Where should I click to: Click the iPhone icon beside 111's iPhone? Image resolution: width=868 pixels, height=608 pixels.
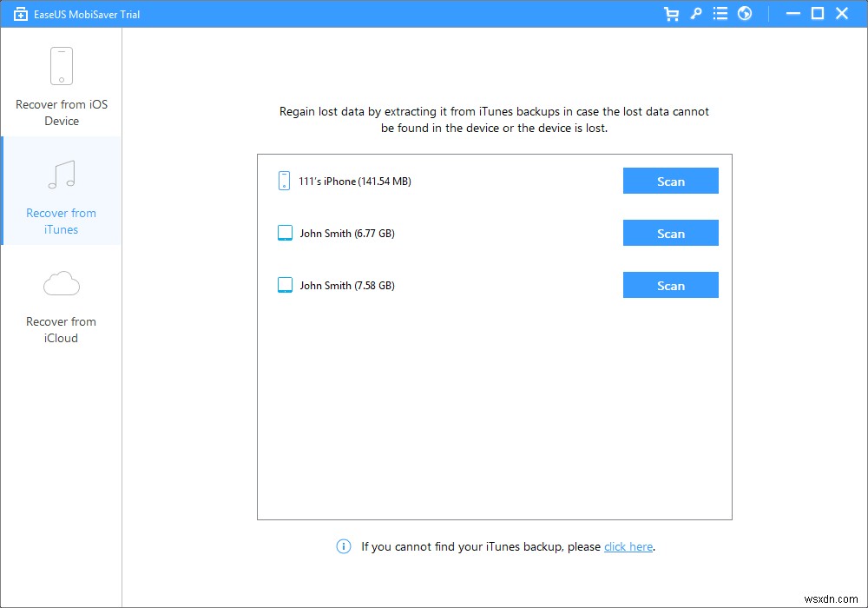tap(284, 181)
